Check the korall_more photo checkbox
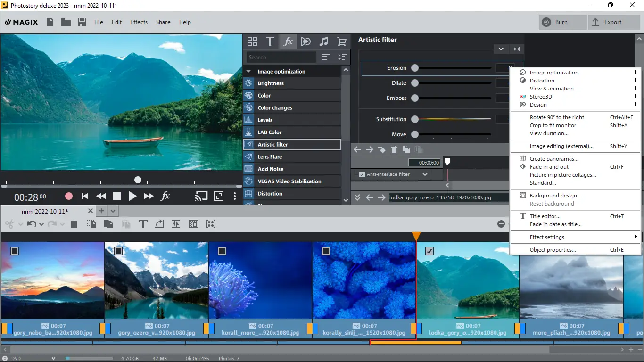The image size is (644, 362). pos(222,251)
